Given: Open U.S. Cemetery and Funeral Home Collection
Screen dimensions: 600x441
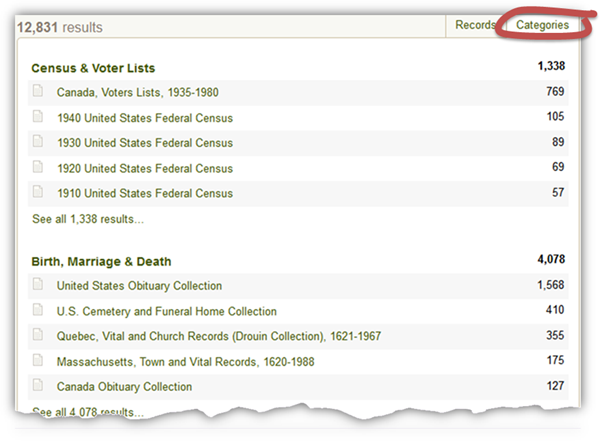Looking at the screenshot, I should pyautogui.click(x=167, y=311).
